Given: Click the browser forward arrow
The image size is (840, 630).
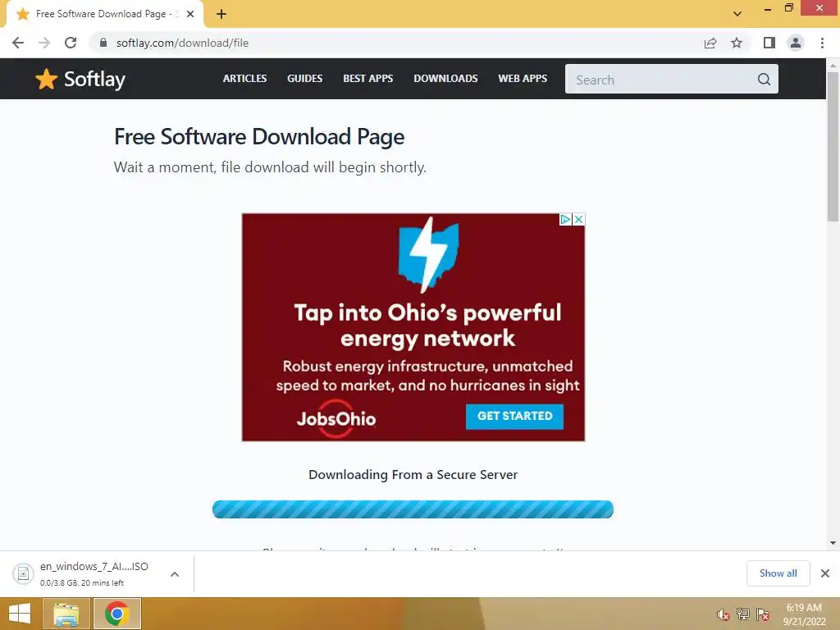Looking at the screenshot, I should [44, 43].
